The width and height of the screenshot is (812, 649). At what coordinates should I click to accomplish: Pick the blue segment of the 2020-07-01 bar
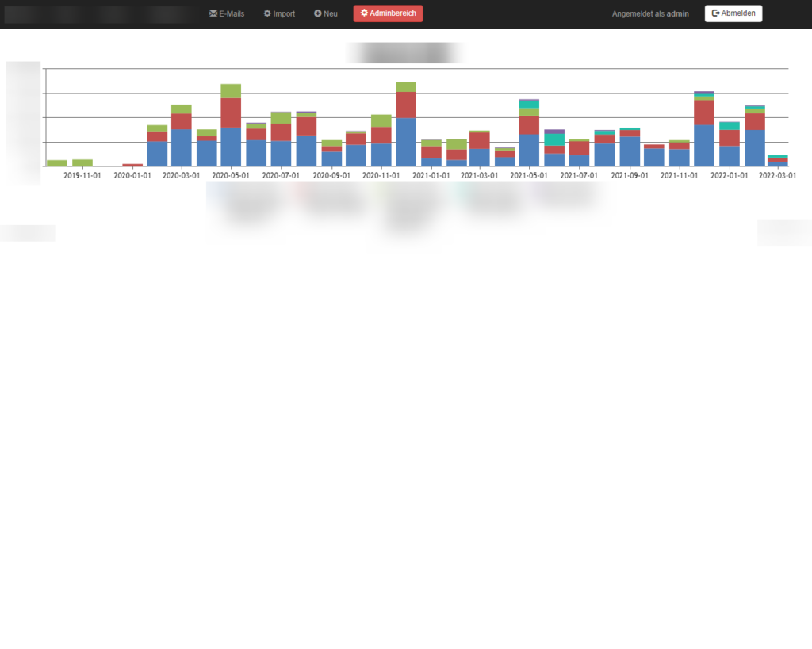(x=281, y=154)
